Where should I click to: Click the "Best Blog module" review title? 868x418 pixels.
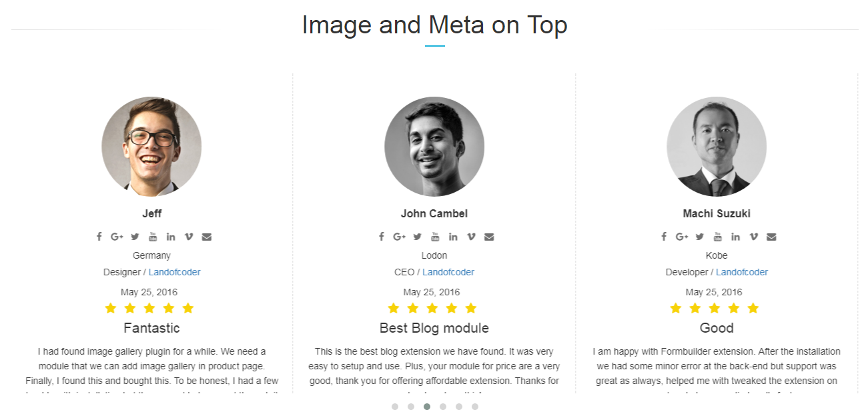click(434, 328)
